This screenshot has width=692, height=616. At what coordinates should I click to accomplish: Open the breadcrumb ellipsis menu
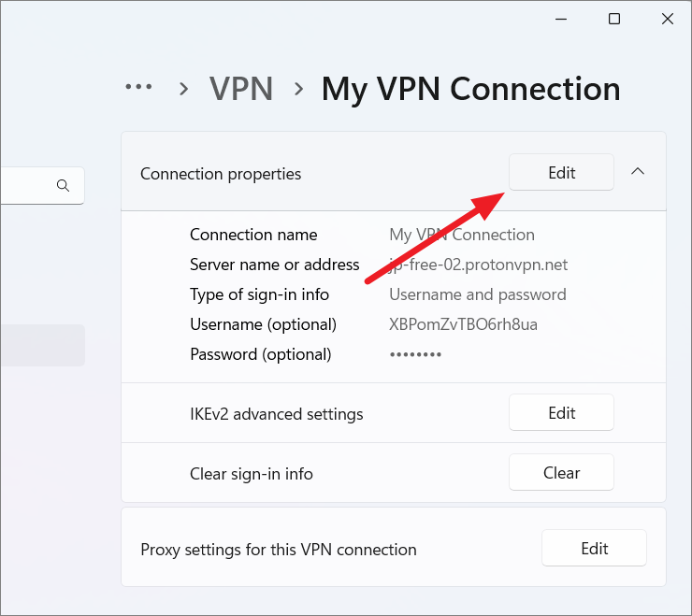pos(138,87)
